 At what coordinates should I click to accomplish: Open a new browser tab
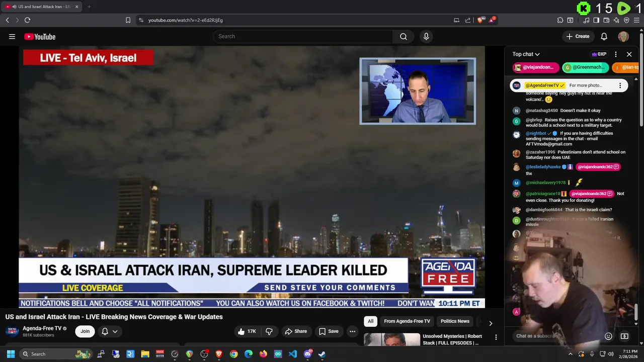pyautogui.click(x=89, y=7)
